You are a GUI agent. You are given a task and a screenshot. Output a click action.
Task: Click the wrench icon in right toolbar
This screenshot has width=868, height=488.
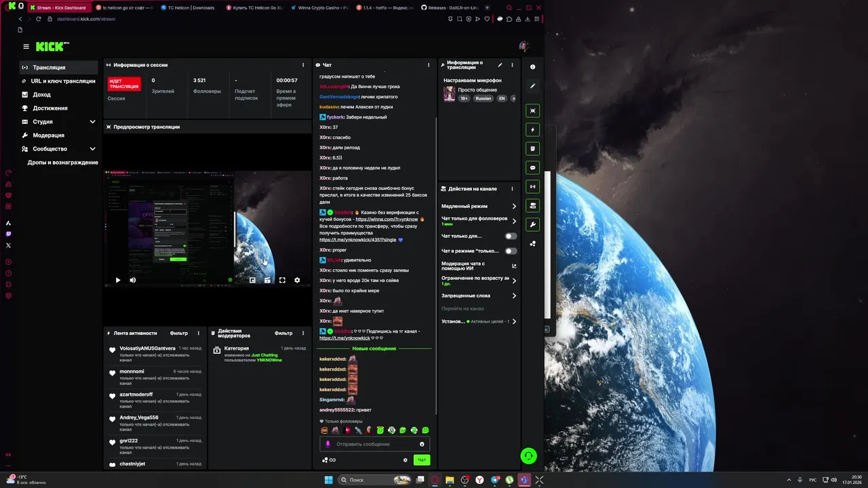click(x=532, y=224)
